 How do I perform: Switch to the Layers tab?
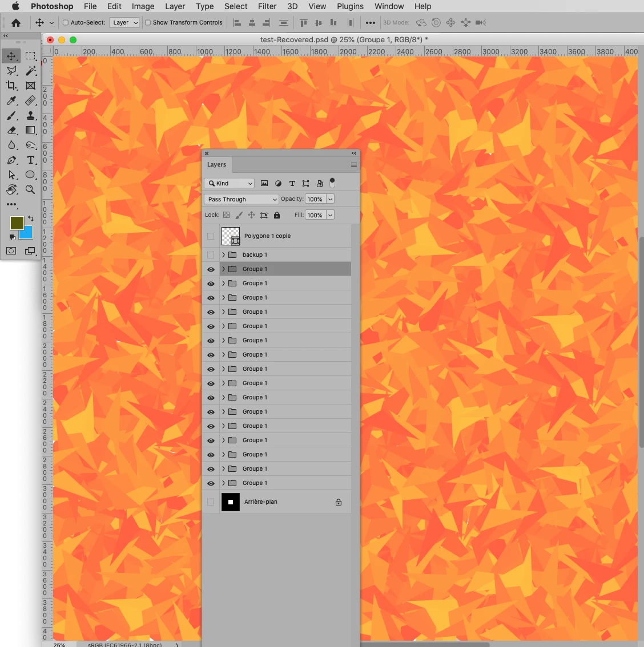point(217,164)
